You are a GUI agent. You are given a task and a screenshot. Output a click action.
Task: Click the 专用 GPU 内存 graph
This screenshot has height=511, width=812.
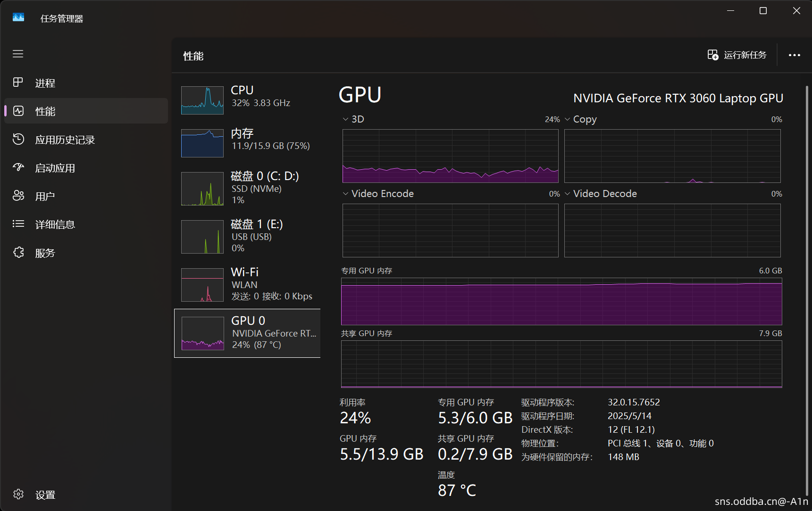(561, 301)
